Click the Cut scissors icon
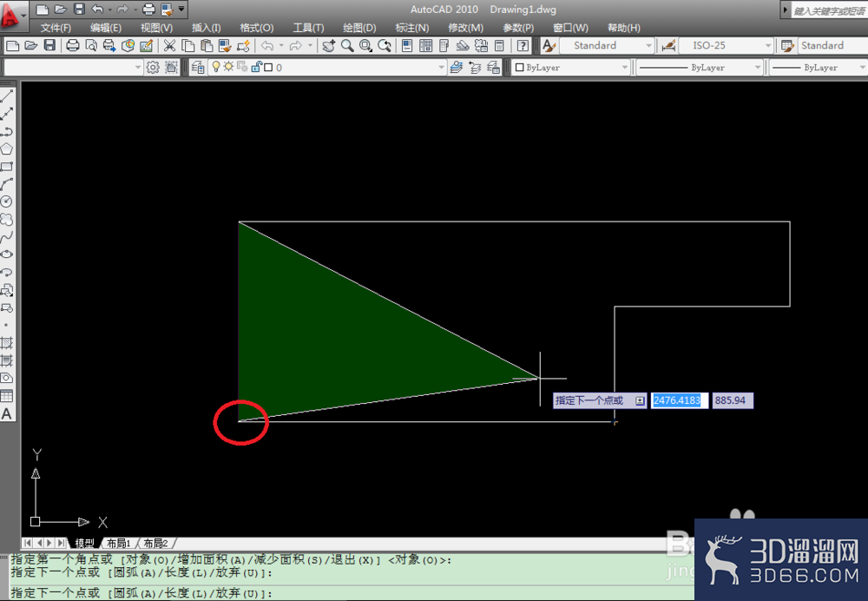 pos(169,45)
